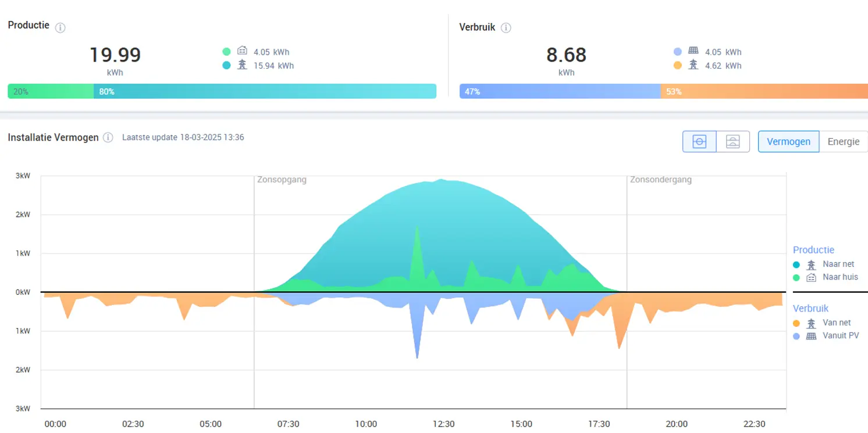This screenshot has height=433, width=868.
Task: Select the combined single-chart view icon
Action: point(699,142)
